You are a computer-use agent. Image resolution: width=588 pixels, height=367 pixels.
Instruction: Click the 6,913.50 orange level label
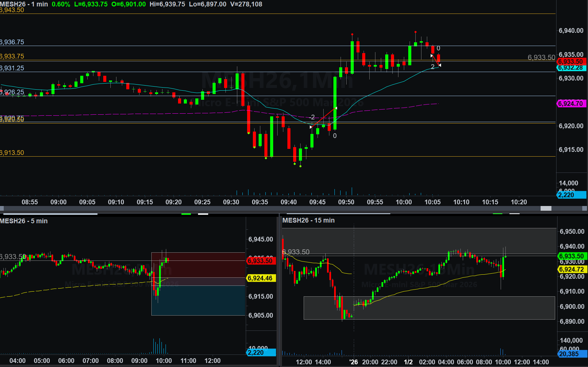[12, 153]
